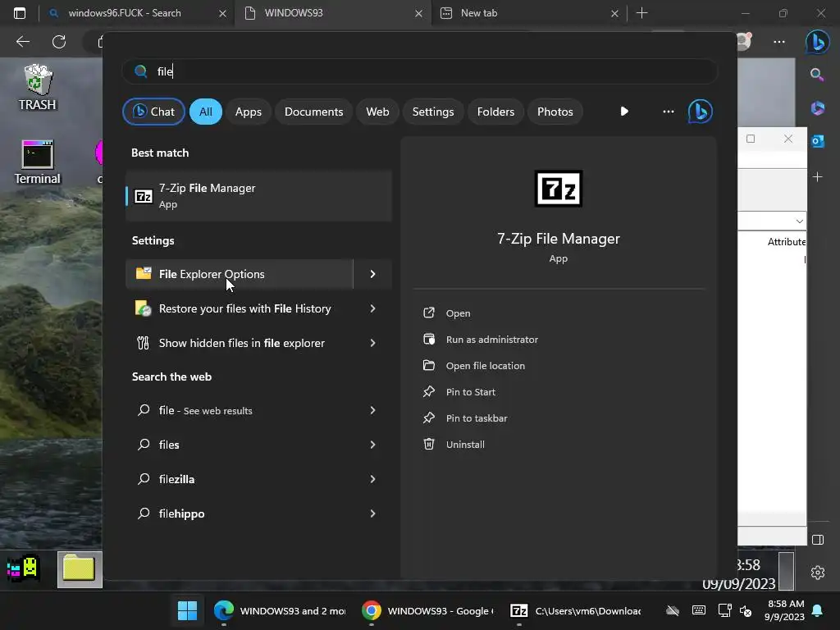Click the Edge refresh button
The width and height of the screenshot is (840, 630).
click(59, 42)
